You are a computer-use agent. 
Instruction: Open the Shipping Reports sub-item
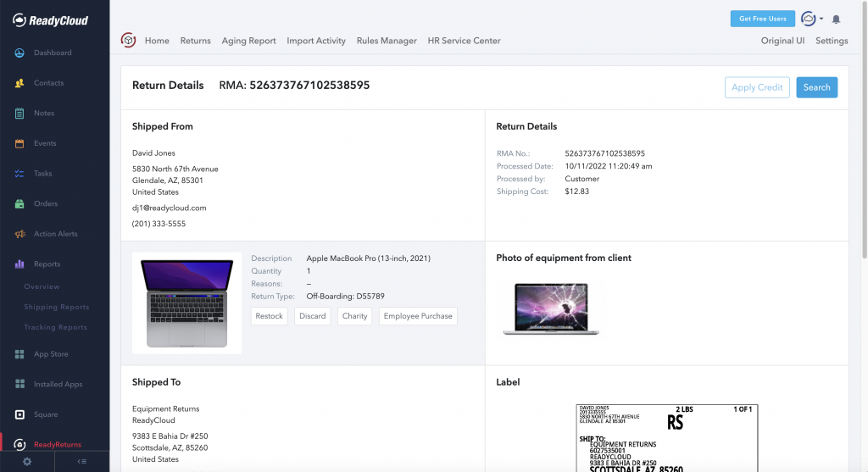click(56, 307)
